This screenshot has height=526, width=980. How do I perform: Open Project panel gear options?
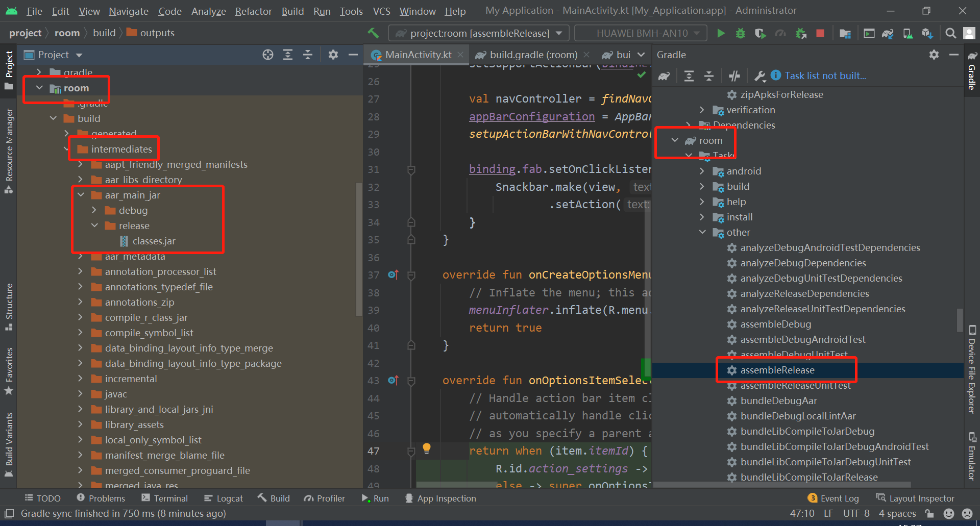click(333, 55)
